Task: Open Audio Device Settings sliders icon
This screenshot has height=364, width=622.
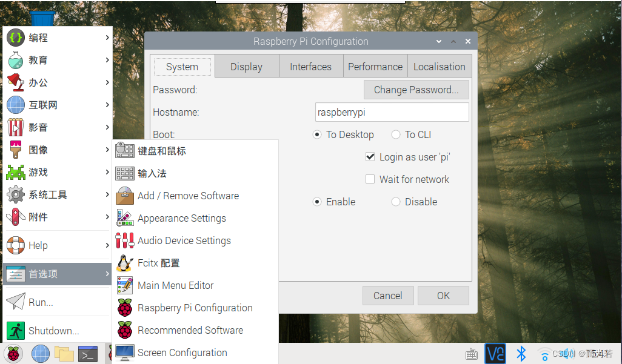Action: 125,240
